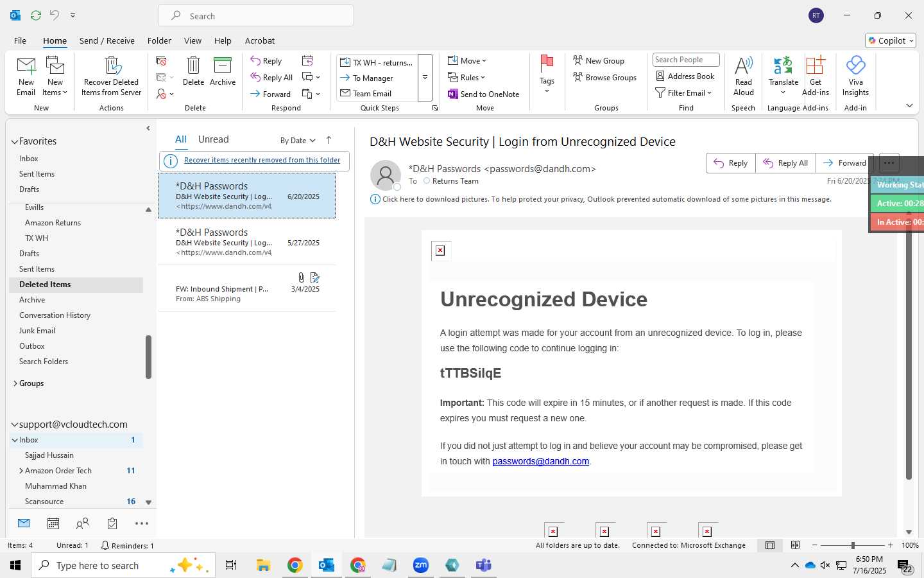
Task: Click Forward in the ribbon
Action: [270, 94]
